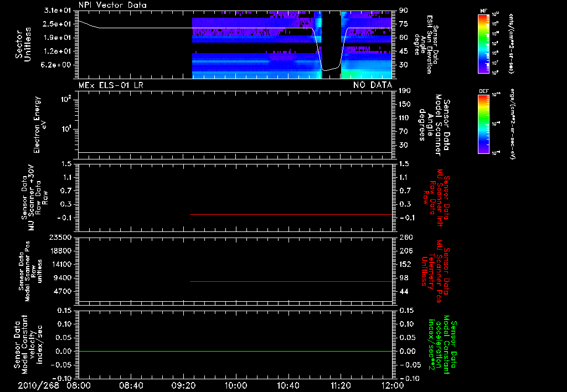This screenshot has width=567, height=392.
Task: Click the '08:40' time axis label
Action: coord(131,385)
